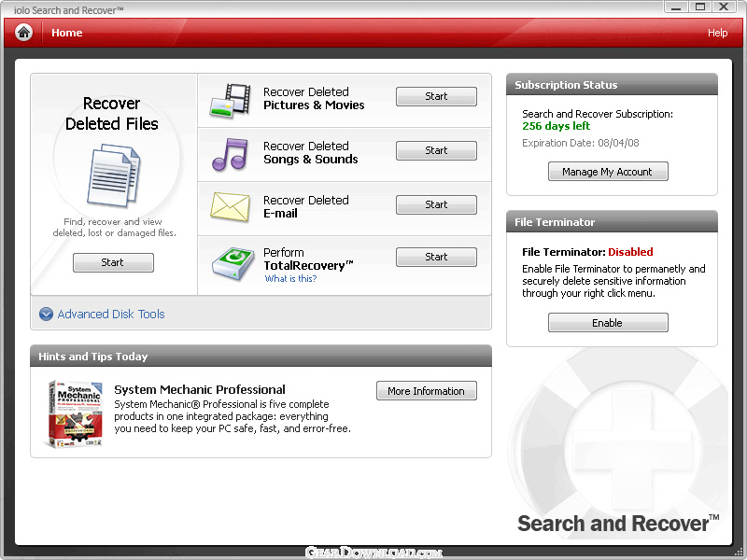Image resolution: width=747 pixels, height=560 pixels.
Task: Click 'Recover Deleted Pictures & Movies' label
Action: point(314,99)
